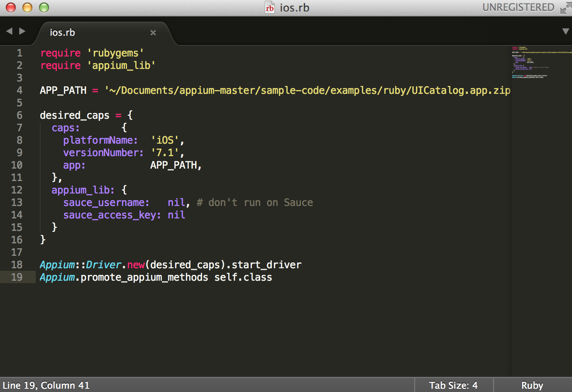Click the app: key on line 10
This screenshot has width=572, height=392.
point(74,165)
